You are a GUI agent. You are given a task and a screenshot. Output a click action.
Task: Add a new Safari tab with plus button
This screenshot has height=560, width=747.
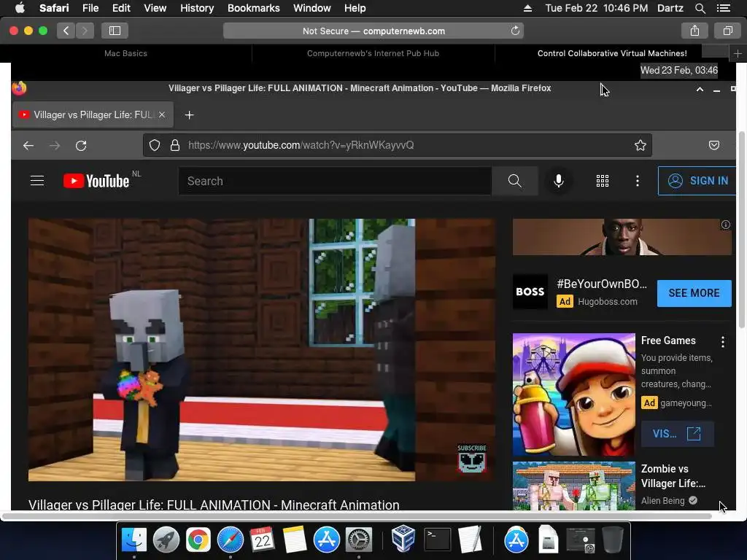pos(738,54)
